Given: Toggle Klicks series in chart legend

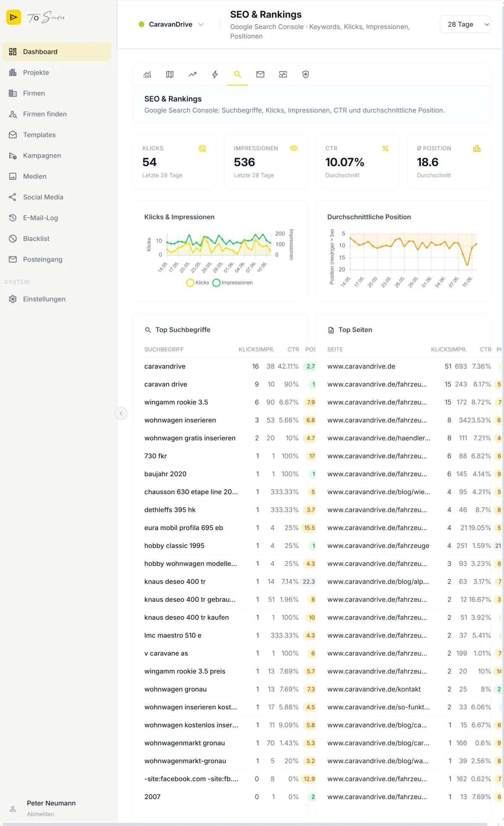Looking at the screenshot, I should [x=198, y=282].
